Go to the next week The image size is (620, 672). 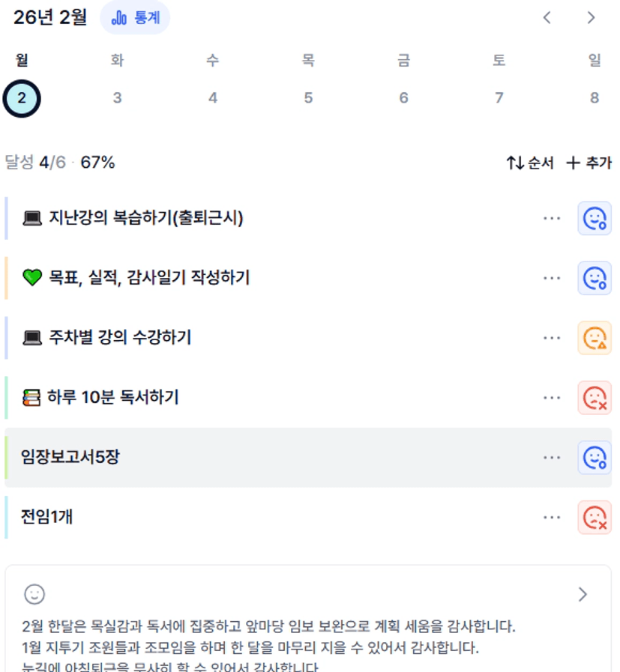click(591, 18)
